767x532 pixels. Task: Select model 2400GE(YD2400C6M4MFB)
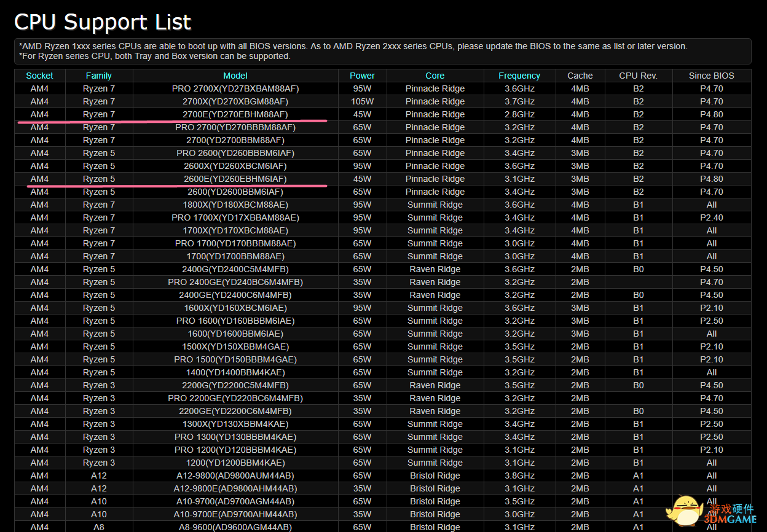click(x=235, y=295)
